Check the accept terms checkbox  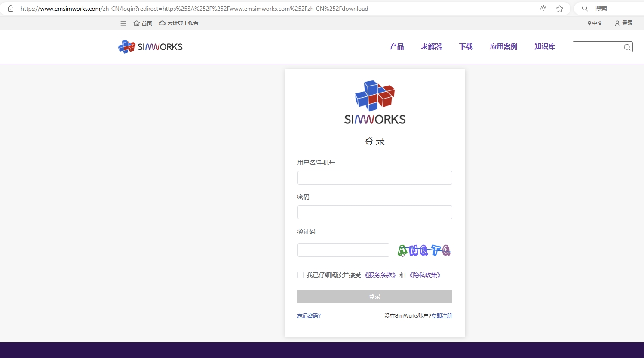click(x=301, y=275)
